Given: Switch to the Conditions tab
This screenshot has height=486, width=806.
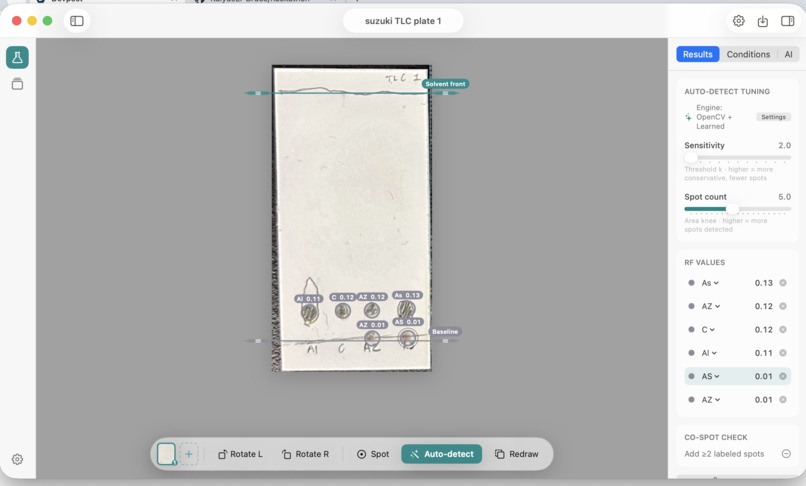Looking at the screenshot, I should [748, 55].
